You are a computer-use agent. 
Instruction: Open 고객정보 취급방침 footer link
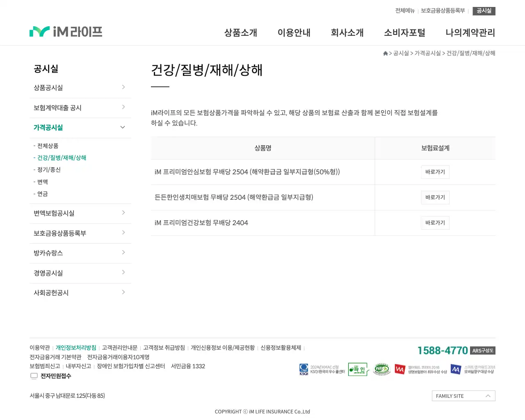pyautogui.click(x=164, y=348)
